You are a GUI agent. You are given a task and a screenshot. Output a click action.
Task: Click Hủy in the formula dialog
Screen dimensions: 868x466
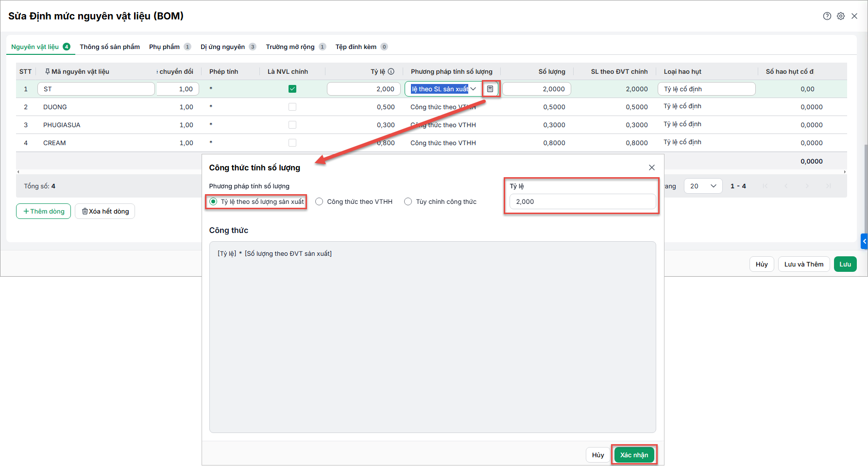click(598, 455)
